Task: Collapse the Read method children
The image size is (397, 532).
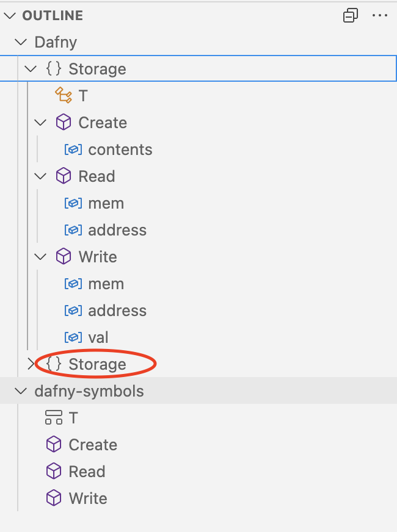Action: [40, 176]
